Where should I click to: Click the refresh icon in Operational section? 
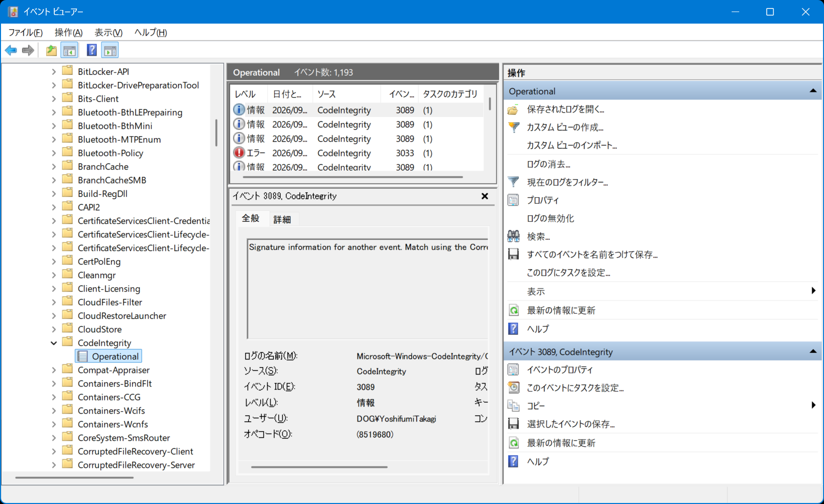[513, 310]
